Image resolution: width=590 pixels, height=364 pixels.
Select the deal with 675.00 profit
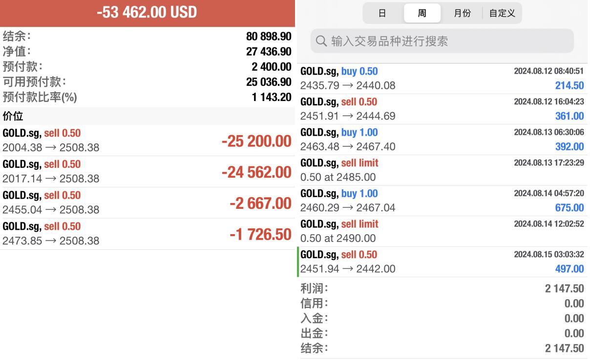[442, 201]
